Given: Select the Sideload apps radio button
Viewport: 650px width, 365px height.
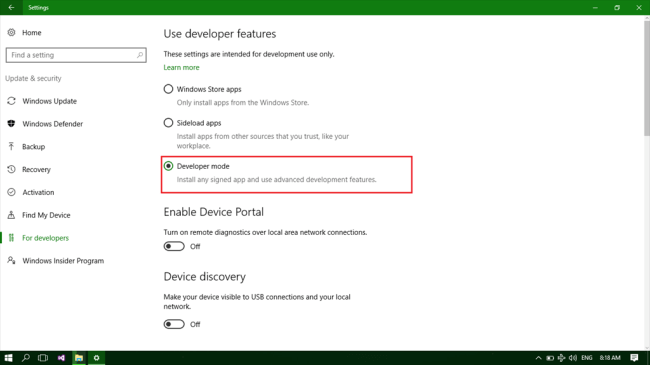Looking at the screenshot, I should tap(168, 123).
